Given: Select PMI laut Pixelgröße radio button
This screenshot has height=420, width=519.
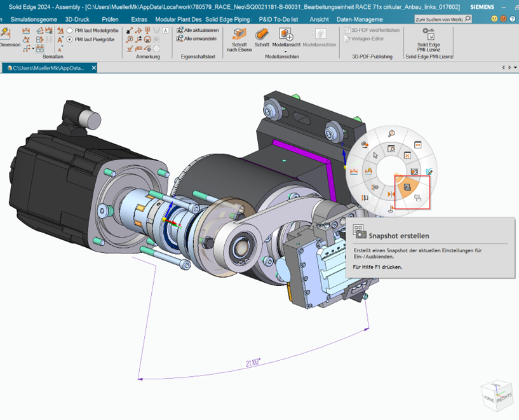Looking at the screenshot, I should (69, 39).
